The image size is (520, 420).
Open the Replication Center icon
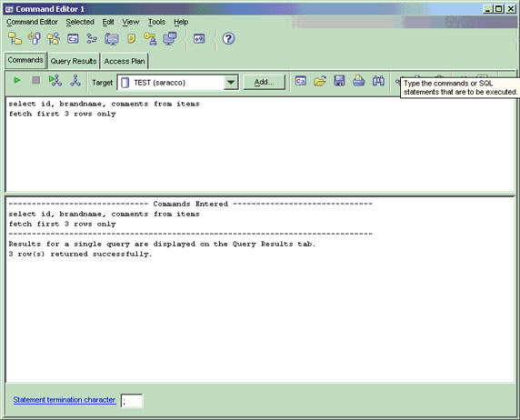pos(35,39)
